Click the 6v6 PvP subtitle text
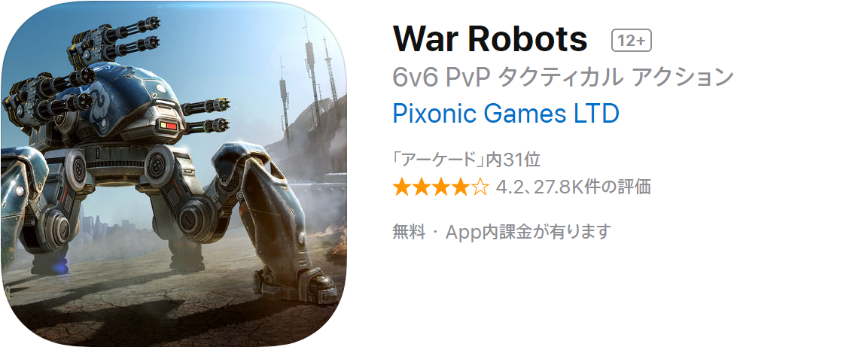 (x=442, y=78)
